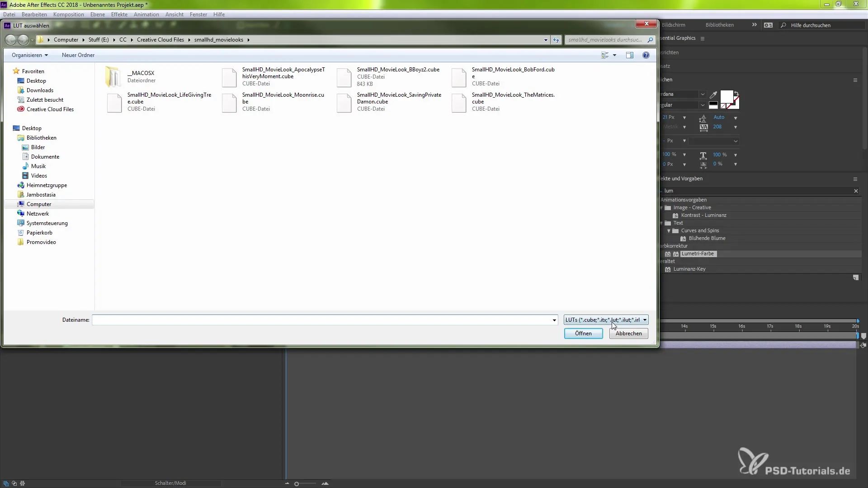Open the view options dropdown arrow

pyautogui.click(x=614, y=55)
